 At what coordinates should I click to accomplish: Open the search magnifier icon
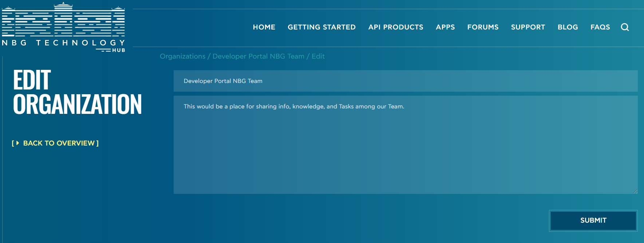click(625, 27)
